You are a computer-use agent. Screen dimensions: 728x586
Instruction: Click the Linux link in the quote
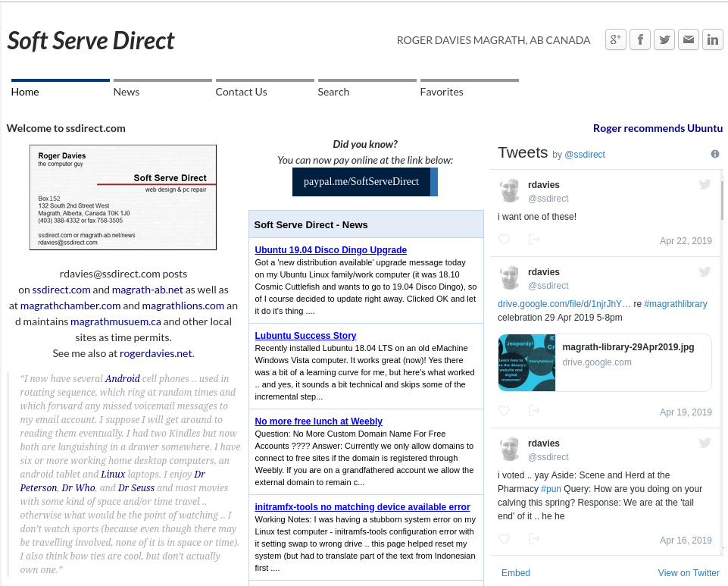[113, 474]
